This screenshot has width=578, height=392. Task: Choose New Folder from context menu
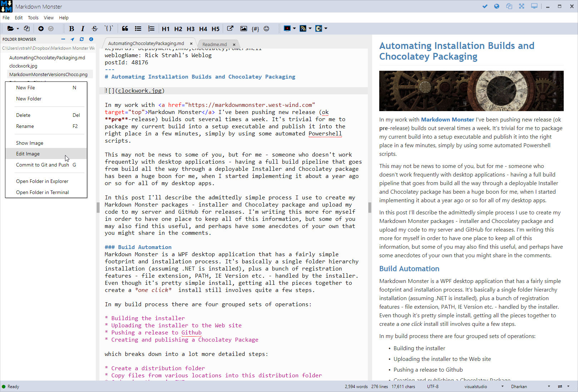point(46,99)
